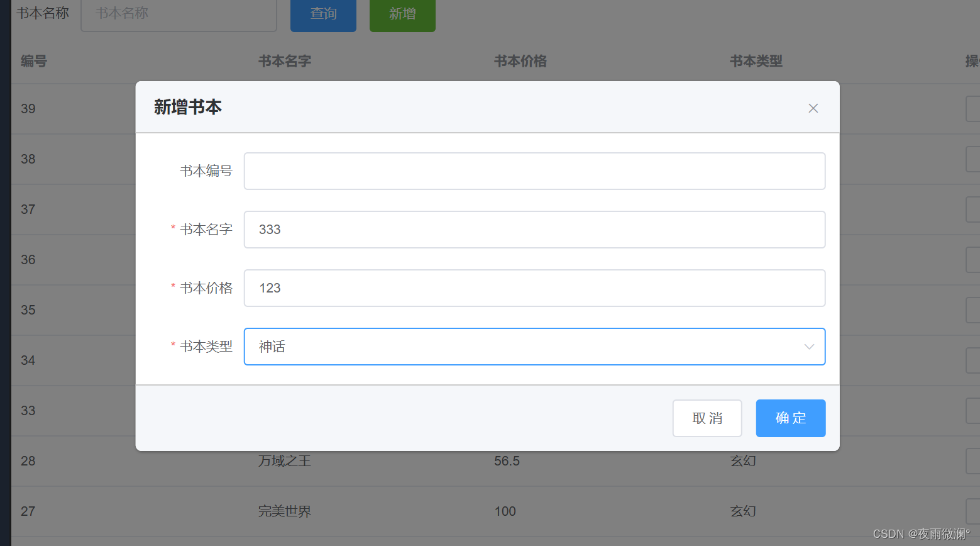
Task: Cancel with the 取消 button
Action: tap(707, 418)
